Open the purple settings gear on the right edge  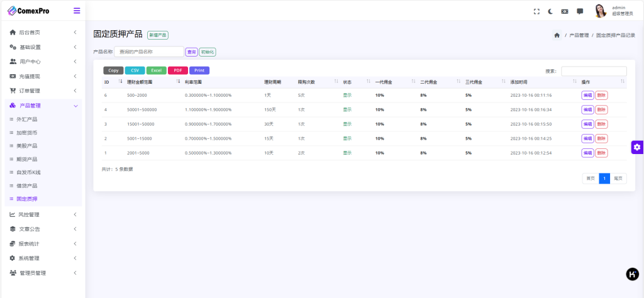click(637, 147)
